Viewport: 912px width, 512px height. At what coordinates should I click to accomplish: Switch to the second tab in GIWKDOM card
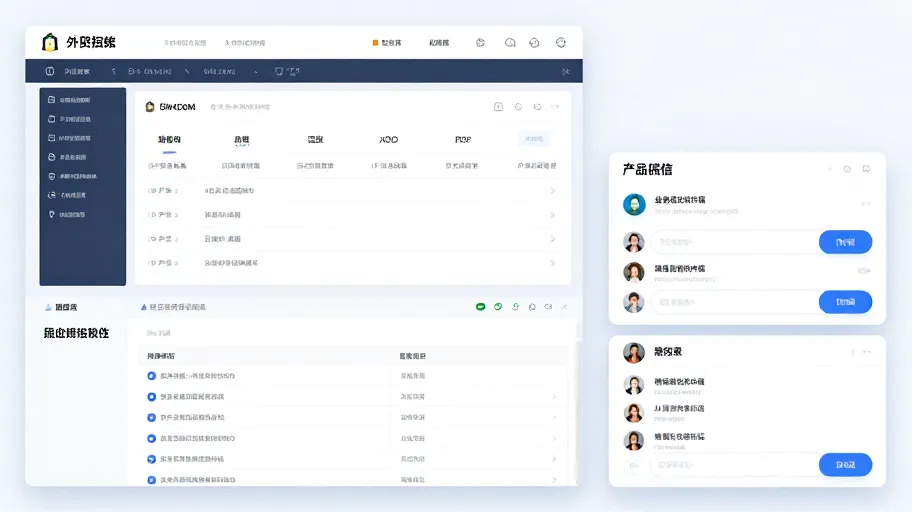[x=241, y=140]
